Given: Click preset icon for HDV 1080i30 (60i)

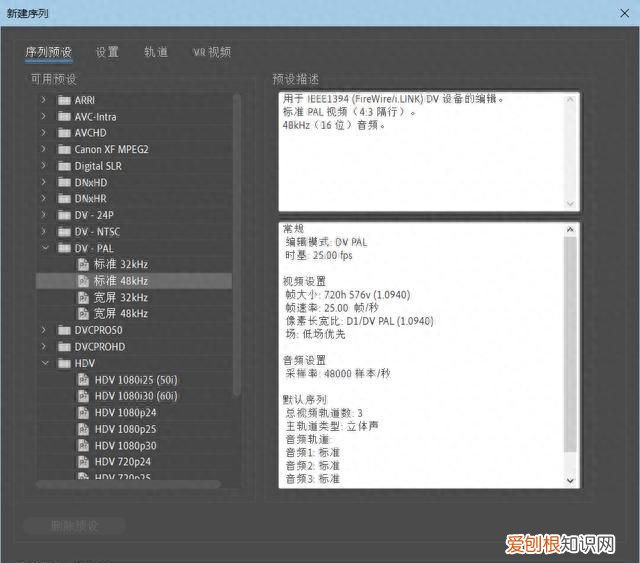Looking at the screenshot, I should point(83,396).
